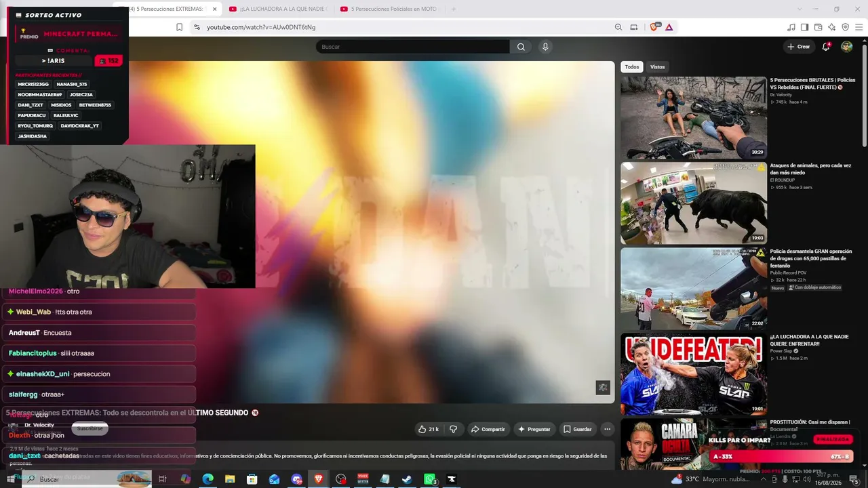Open Task View on the taskbar
Viewport: 868px width, 488px height.
click(x=163, y=479)
